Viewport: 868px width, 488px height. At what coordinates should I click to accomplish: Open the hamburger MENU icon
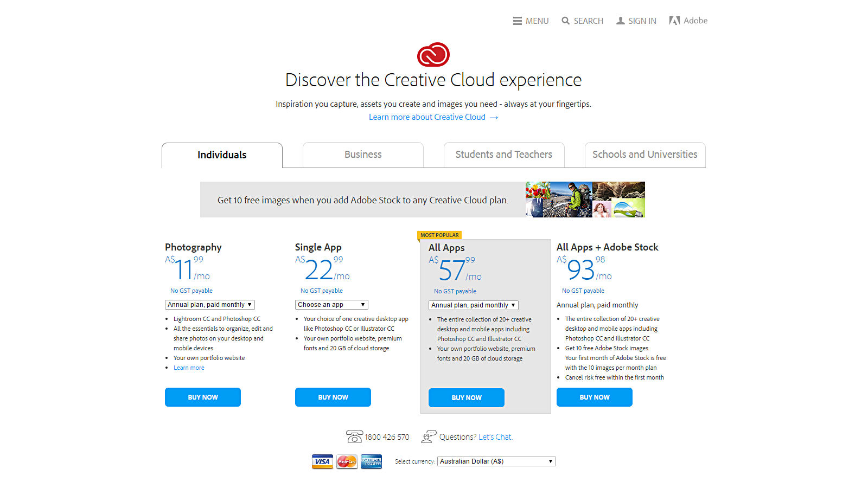(x=517, y=21)
